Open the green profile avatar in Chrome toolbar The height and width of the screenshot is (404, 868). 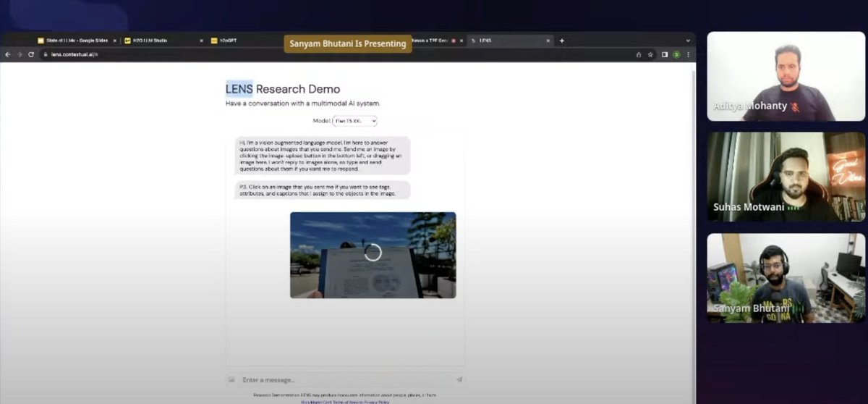(676, 54)
